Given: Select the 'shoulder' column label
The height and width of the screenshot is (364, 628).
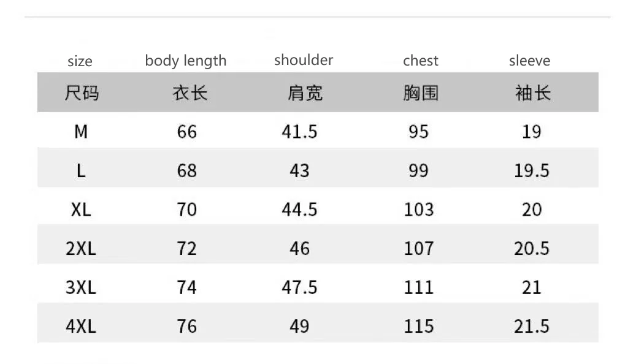Looking at the screenshot, I should pos(304,60).
